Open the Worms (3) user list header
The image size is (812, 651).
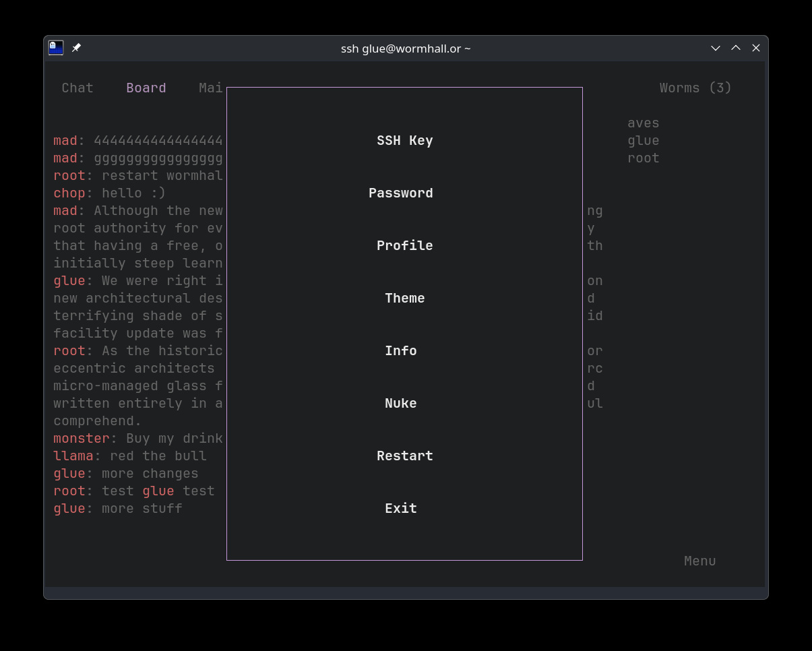[x=695, y=88]
